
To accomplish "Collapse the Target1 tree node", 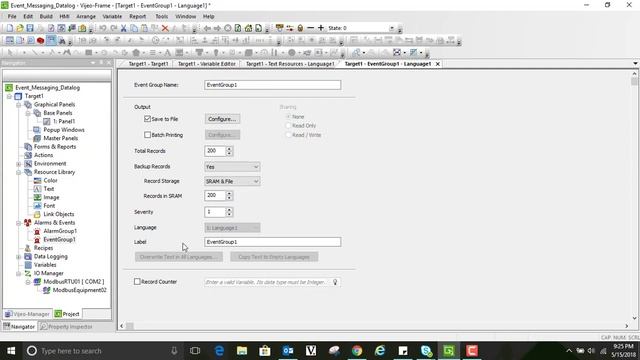I will click(x=9, y=96).
